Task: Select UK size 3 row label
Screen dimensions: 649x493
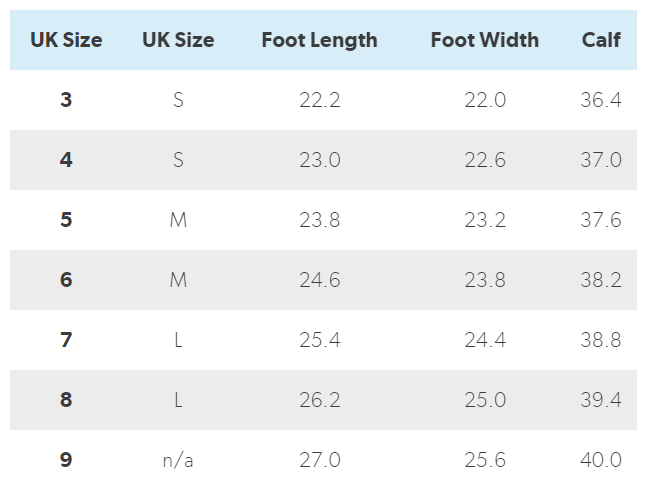Action: (x=66, y=100)
